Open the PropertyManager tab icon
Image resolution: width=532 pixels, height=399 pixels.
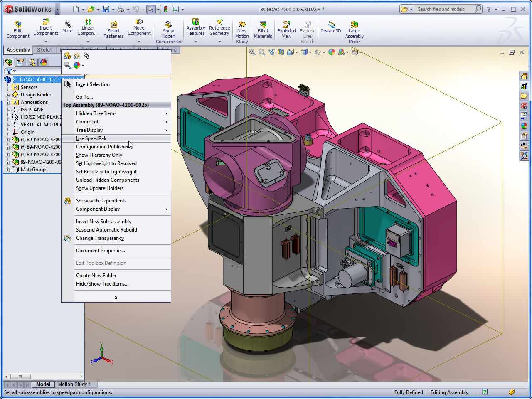point(20,62)
